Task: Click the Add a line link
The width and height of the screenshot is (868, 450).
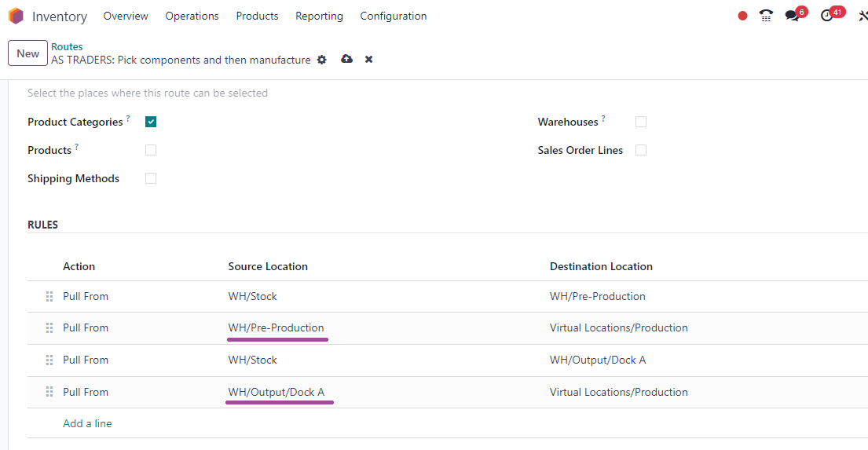Action: 87,423
